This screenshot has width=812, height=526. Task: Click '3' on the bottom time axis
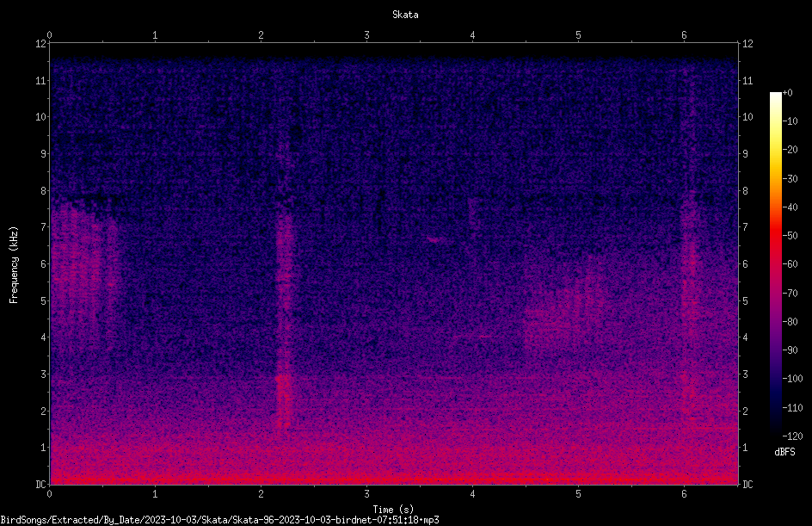(x=366, y=494)
